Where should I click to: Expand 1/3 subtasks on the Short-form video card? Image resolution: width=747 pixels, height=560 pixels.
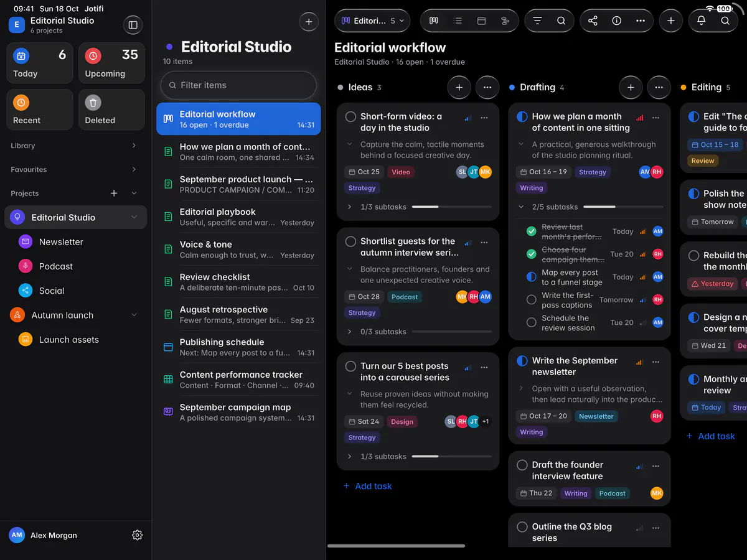tap(349, 207)
